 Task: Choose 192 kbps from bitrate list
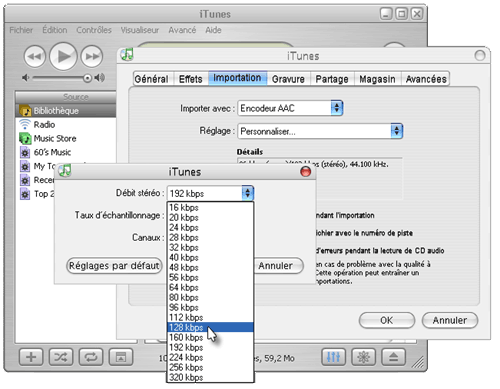(x=210, y=347)
